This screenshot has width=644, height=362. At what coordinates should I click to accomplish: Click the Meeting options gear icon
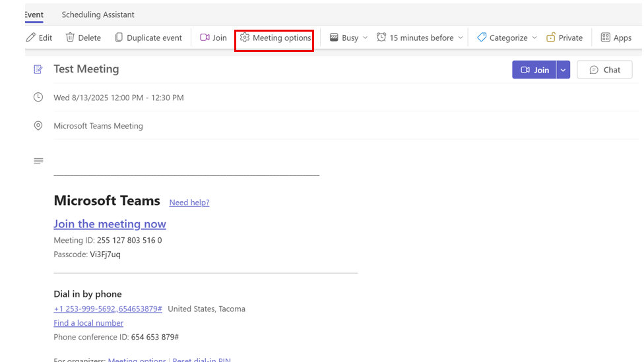pyautogui.click(x=245, y=38)
